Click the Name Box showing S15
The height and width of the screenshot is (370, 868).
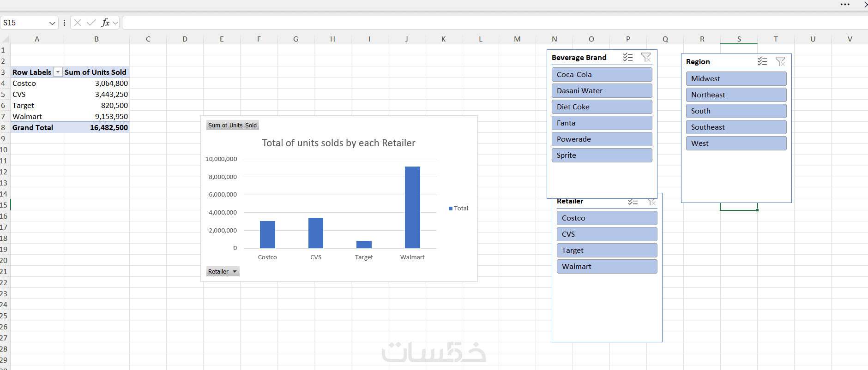pyautogui.click(x=25, y=23)
